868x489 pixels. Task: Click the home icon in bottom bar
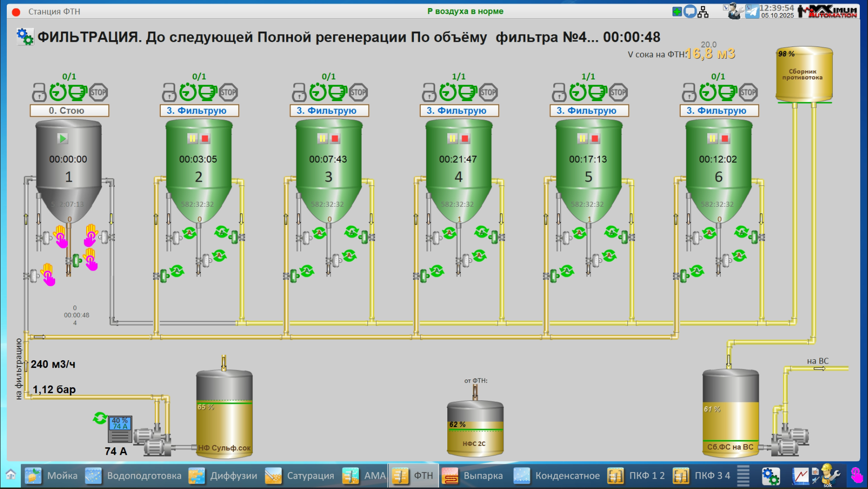tap(11, 475)
